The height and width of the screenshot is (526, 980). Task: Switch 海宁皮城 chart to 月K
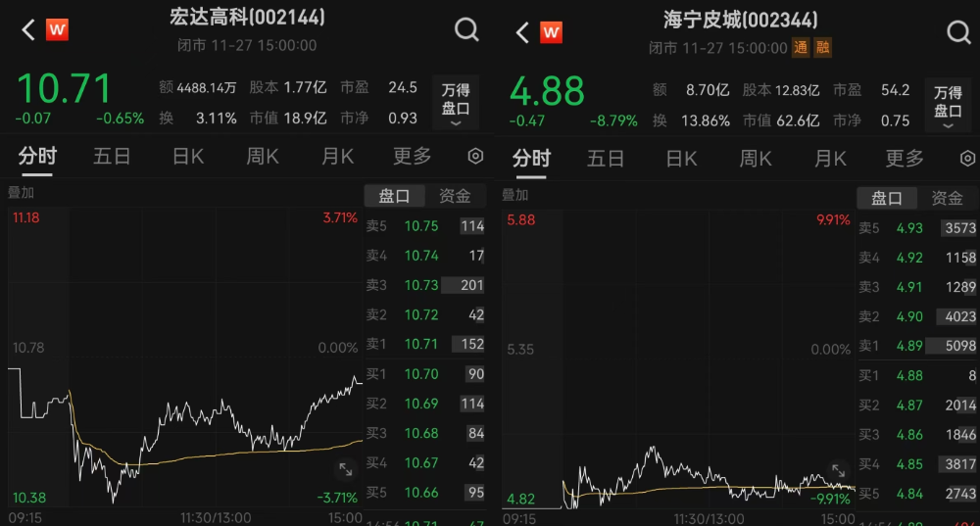(x=831, y=158)
